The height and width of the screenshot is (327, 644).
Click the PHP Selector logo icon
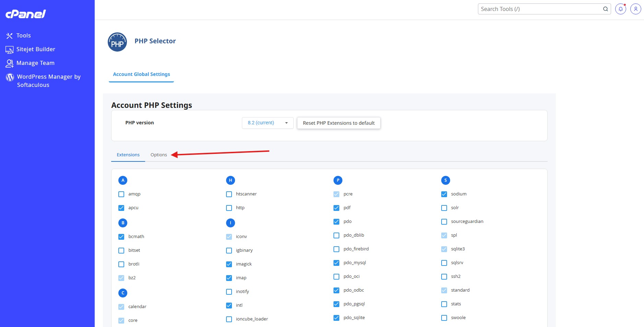117,42
